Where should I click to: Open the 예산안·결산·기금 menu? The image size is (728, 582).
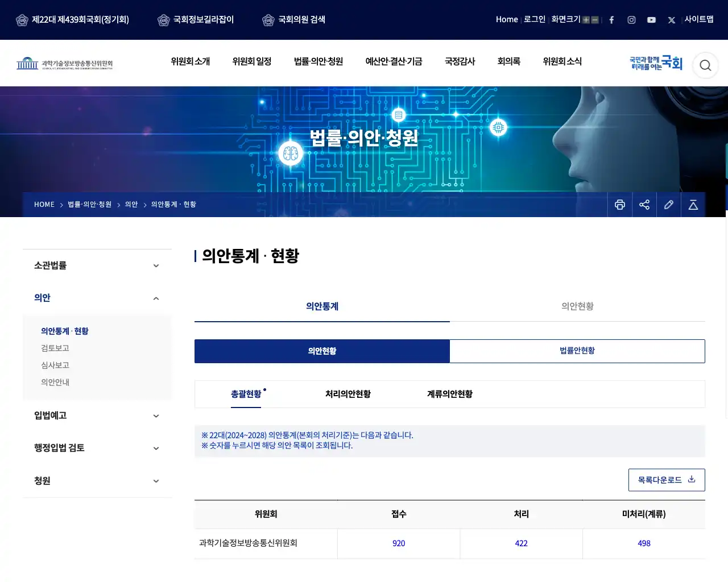tap(394, 61)
